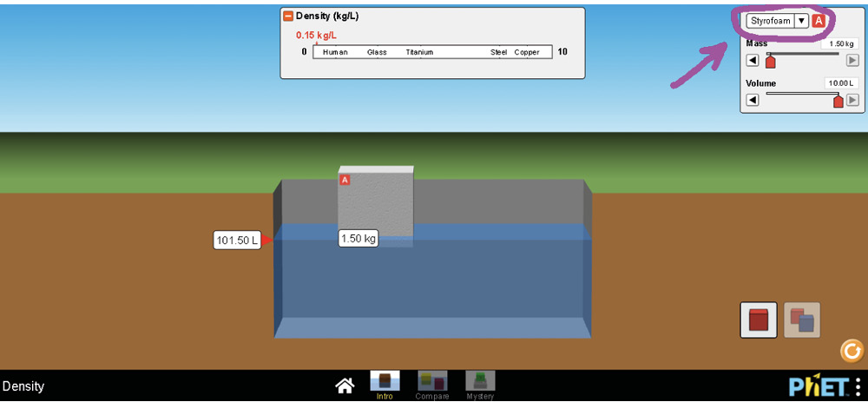Switch to the Compare screen

(432, 385)
